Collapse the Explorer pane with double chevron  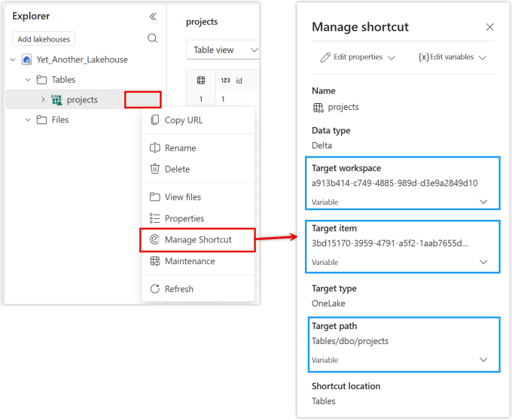click(x=153, y=17)
